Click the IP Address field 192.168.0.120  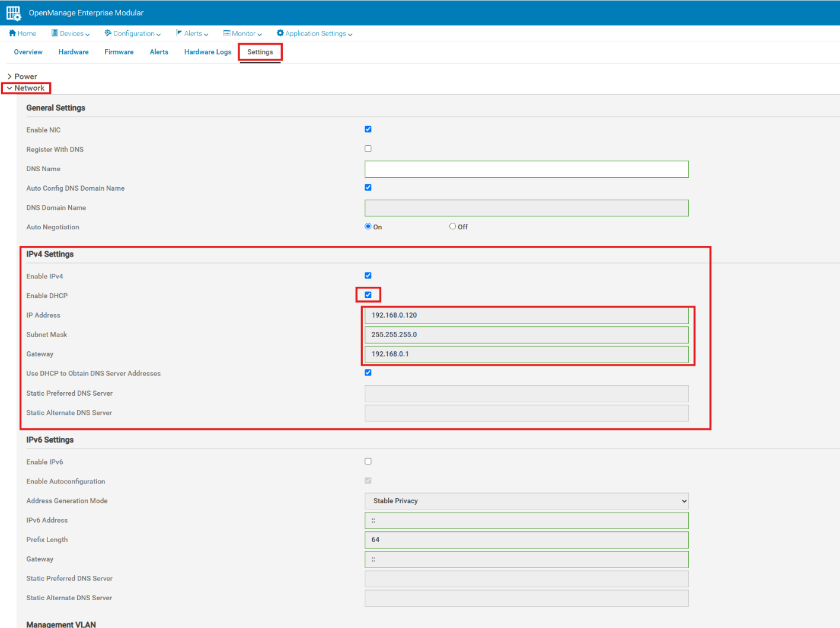(x=526, y=315)
